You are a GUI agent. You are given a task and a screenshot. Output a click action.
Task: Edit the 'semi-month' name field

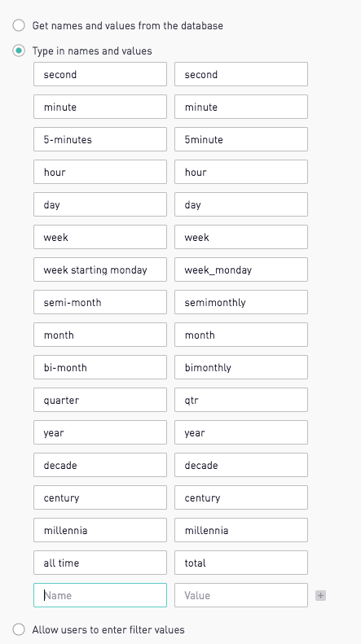tap(100, 302)
